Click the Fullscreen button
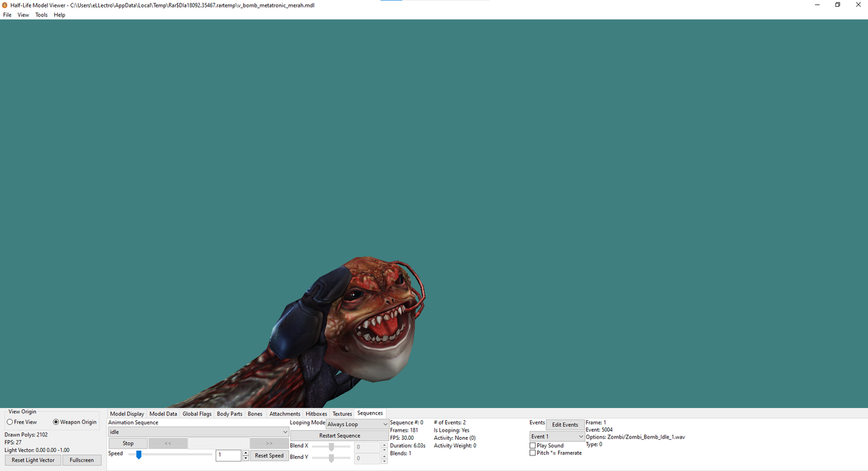The image size is (868, 471). pyautogui.click(x=81, y=460)
